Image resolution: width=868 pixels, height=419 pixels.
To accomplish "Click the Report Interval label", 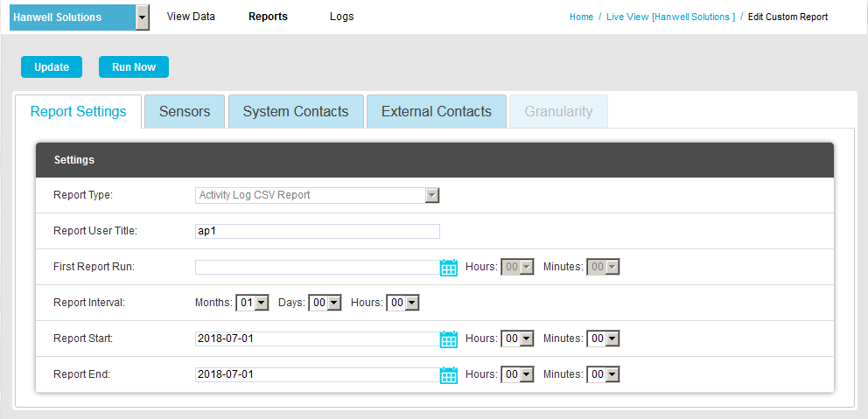I will (x=89, y=303).
